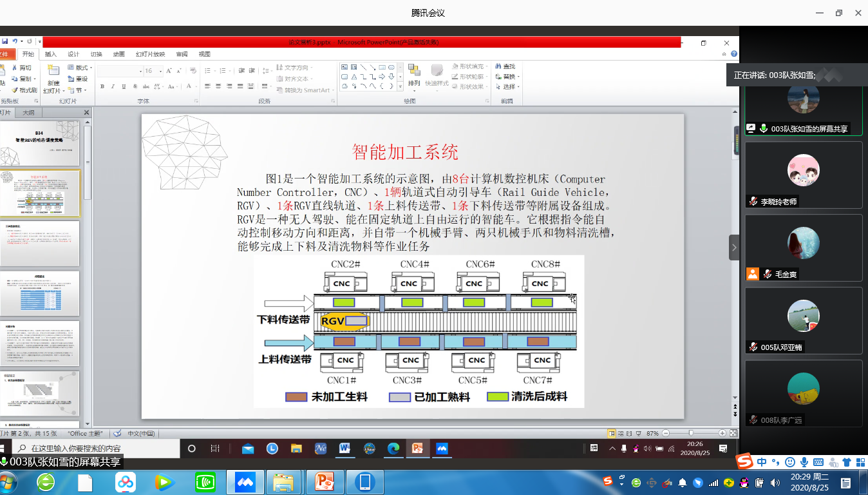868x495 pixels.
Task: Click the Save icon in quick access toolbar
Action: pyautogui.click(x=4, y=41)
